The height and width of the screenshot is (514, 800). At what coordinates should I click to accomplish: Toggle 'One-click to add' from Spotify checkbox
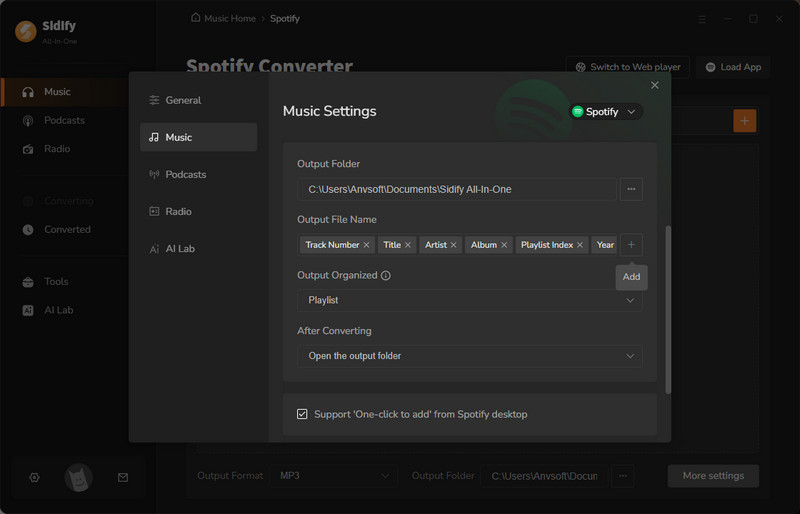tap(302, 414)
